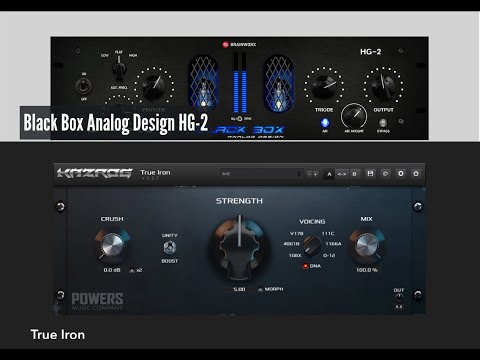Viewport: 480px width, 360px height.
Task: Toggle the blue Air button on HG-2
Action: coord(325,123)
